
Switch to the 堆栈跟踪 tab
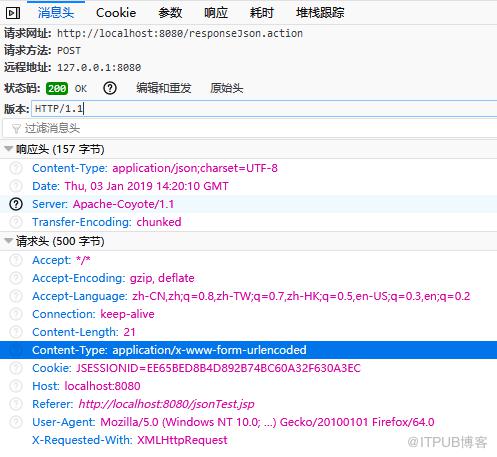point(320,13)
